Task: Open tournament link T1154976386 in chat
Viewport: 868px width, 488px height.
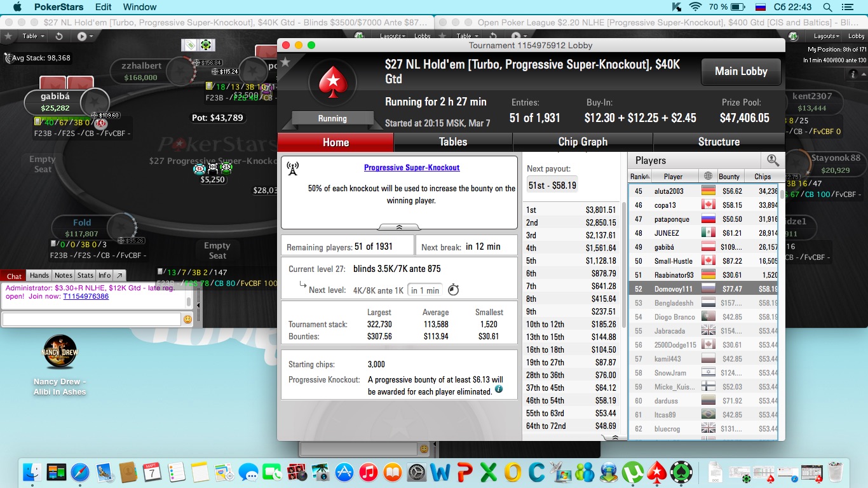Action: (x=86, y=297)
